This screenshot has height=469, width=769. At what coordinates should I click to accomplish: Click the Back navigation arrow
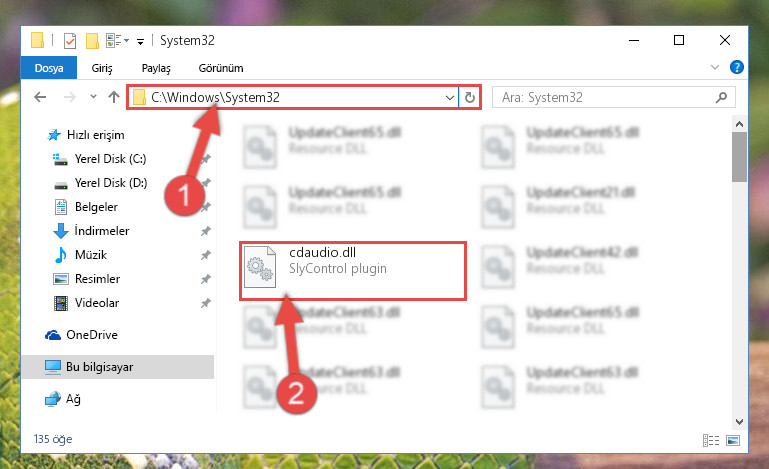click(40, 97)
